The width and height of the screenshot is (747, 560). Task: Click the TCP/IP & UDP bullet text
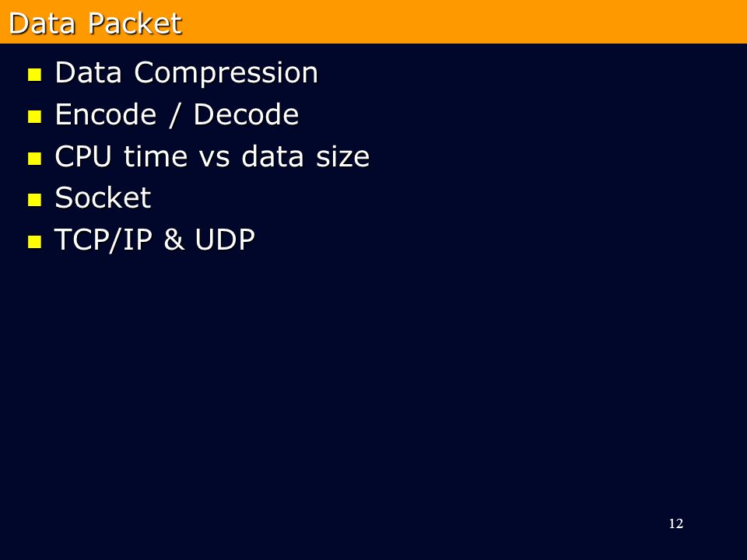[x=155, y=240]
